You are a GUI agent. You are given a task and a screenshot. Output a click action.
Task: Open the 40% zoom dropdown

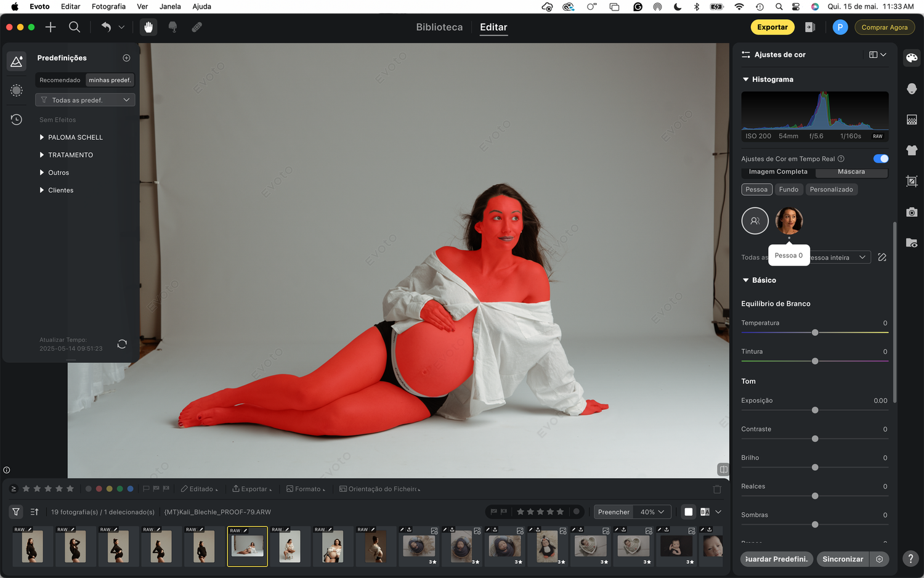(652, 512)
